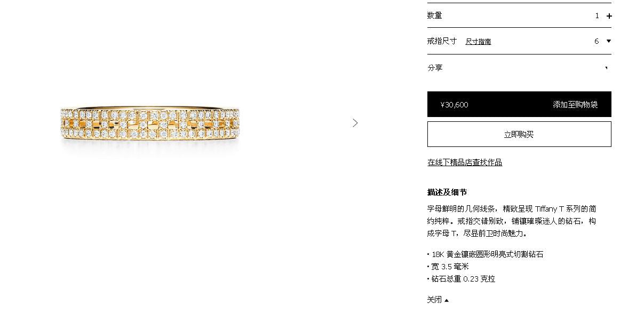Click the 18K 黄金 description bullet
644x311 pixels.
point(486,254)
